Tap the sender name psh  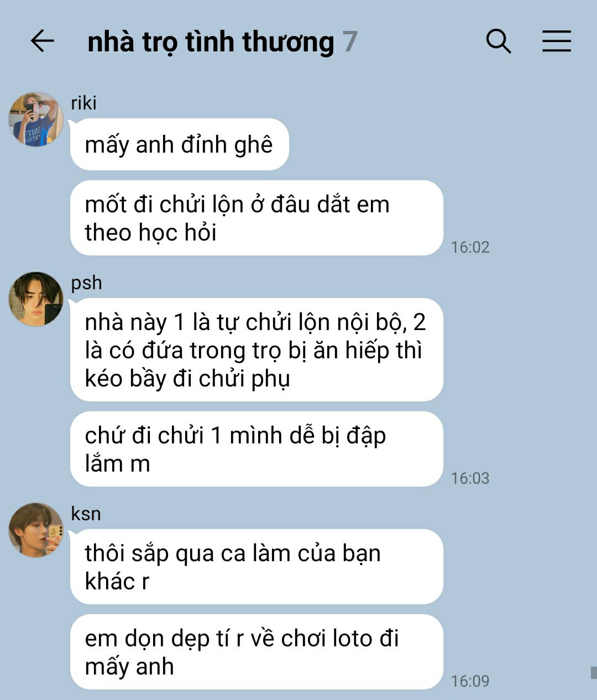(x=87, y=283)
